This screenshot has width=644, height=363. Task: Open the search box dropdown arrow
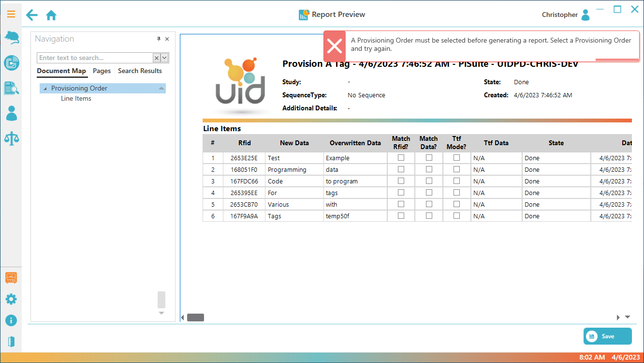165,58
